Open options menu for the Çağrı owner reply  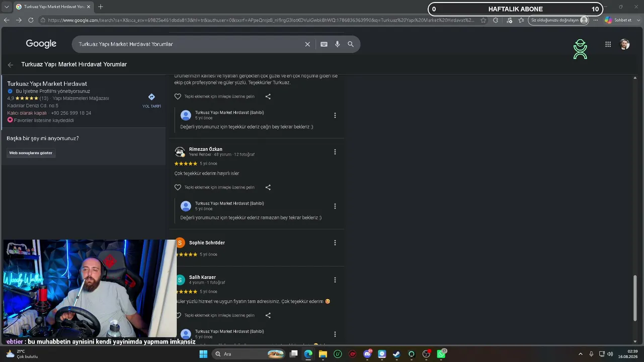click(x=335, y=116)
